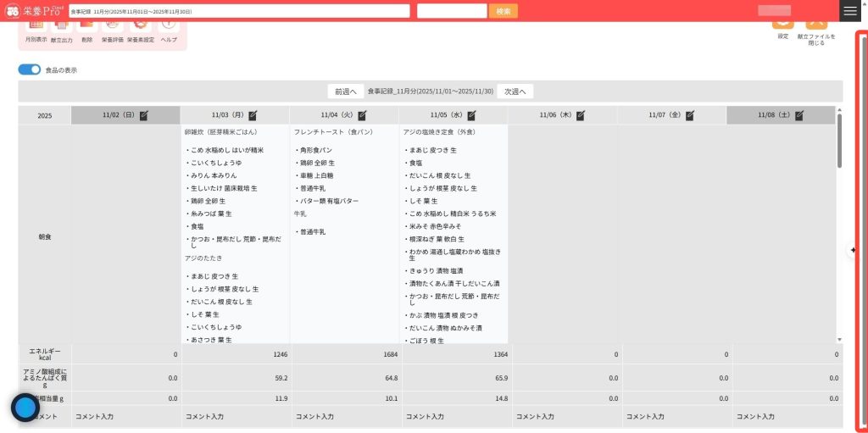Click the 献立ファイルを閉じる close file icon

[x=816, y=25]
